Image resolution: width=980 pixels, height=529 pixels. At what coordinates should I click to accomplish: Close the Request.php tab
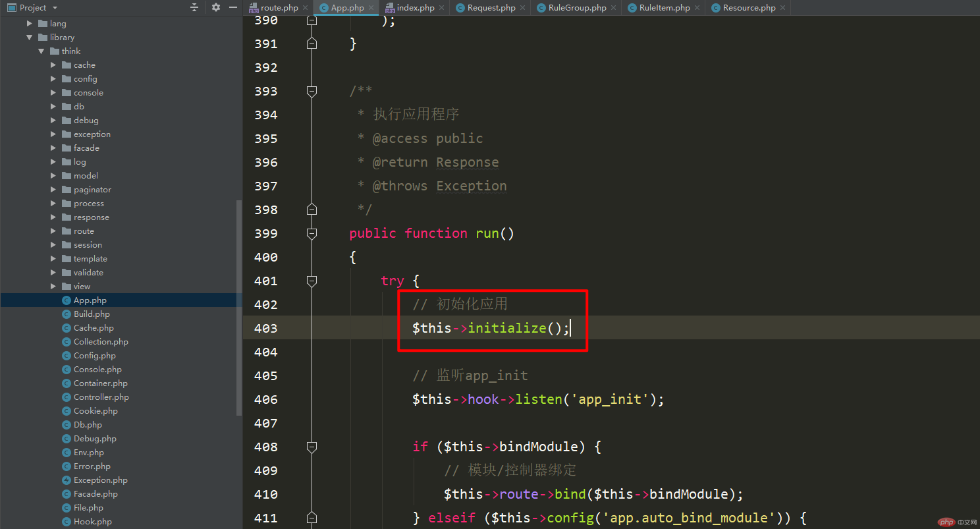(523, 8)
